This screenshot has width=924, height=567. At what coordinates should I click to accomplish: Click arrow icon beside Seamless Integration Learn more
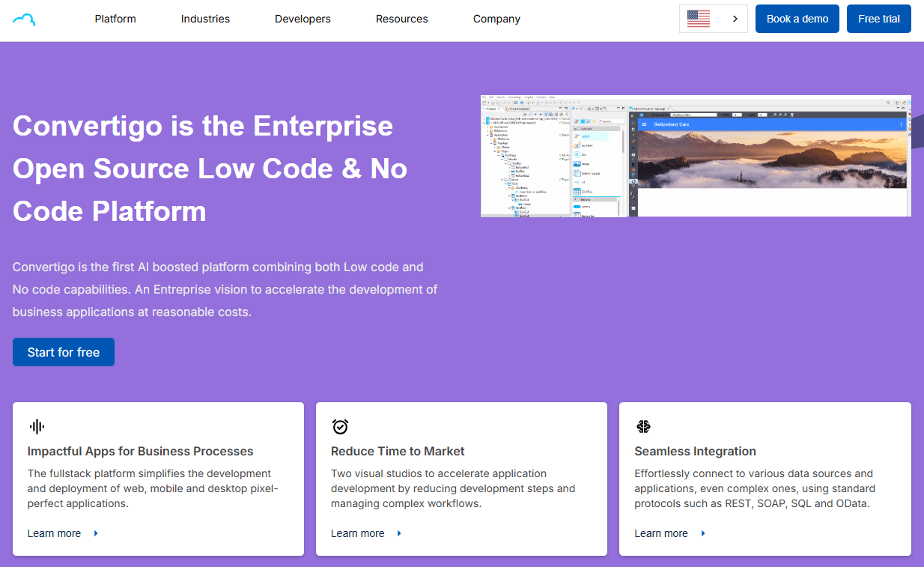click(703, 533)
